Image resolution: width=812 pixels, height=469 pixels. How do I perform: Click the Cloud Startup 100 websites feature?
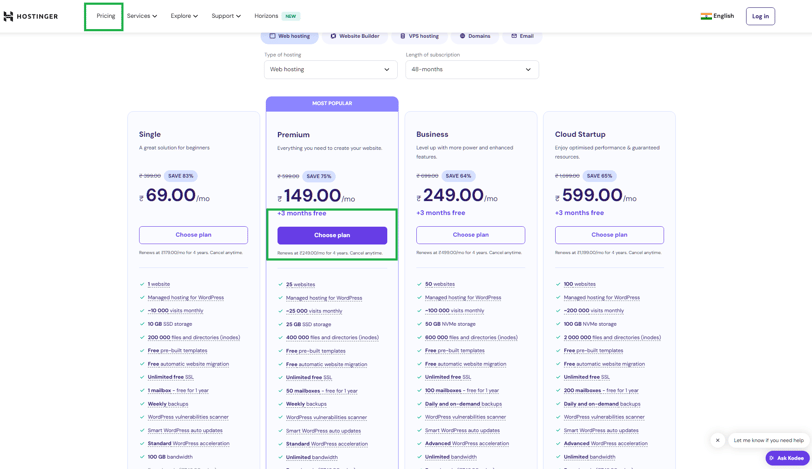tap(579, 284)
